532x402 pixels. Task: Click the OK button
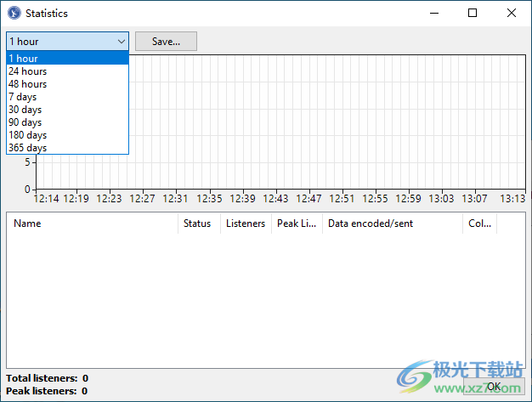[x=494, y=387]
